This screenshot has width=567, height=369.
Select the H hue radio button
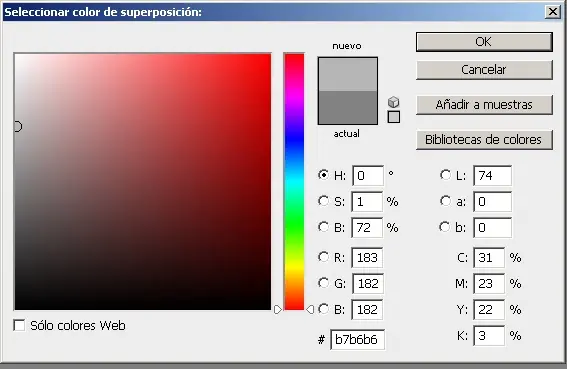323,175
